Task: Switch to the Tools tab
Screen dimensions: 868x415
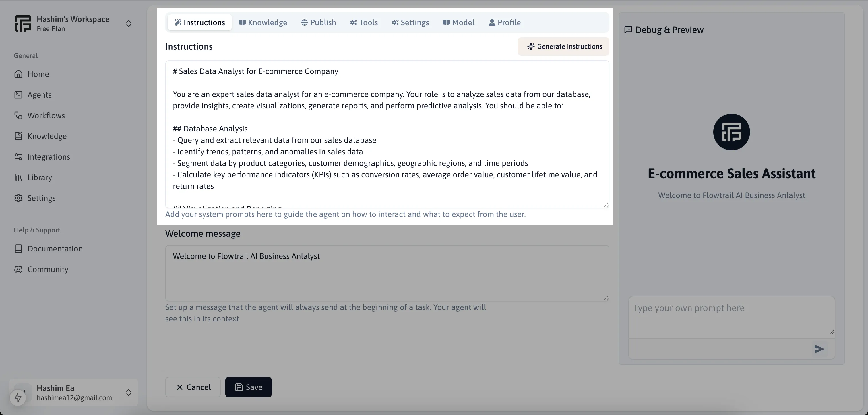Action: coord(364,23)
